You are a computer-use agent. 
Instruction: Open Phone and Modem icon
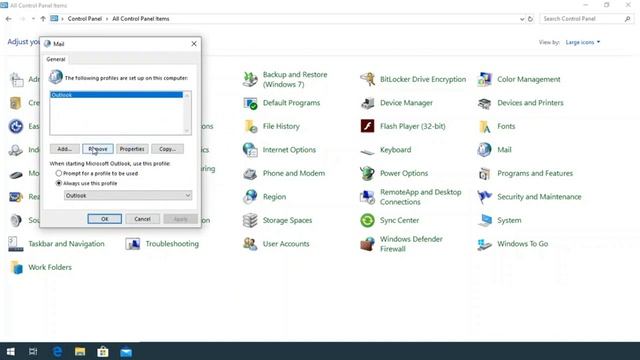click(x=250, y=173)
